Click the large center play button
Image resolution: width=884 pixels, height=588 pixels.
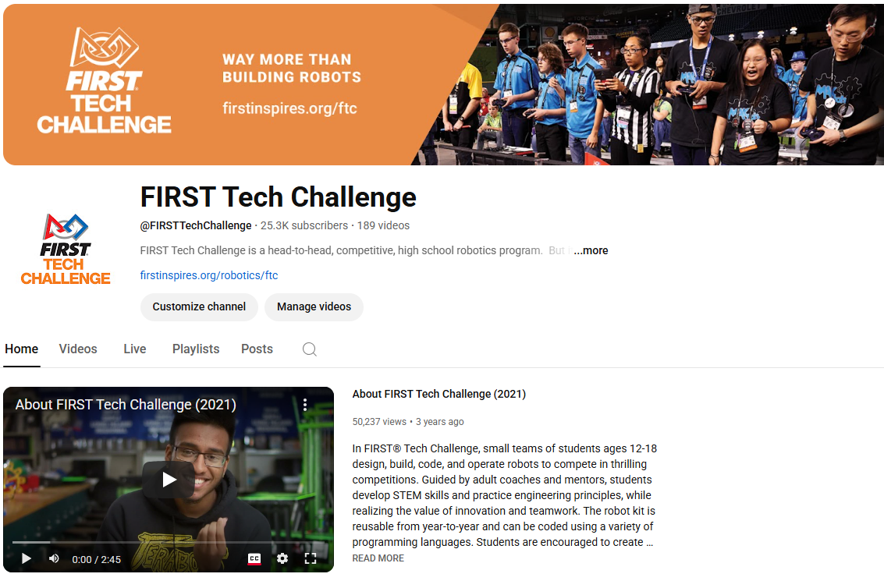click(169, 480)
